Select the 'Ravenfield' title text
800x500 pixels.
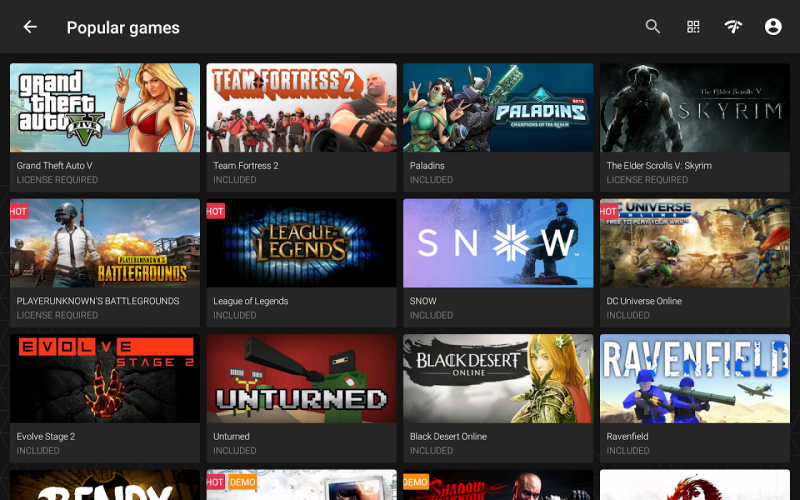tap(627, 437)
